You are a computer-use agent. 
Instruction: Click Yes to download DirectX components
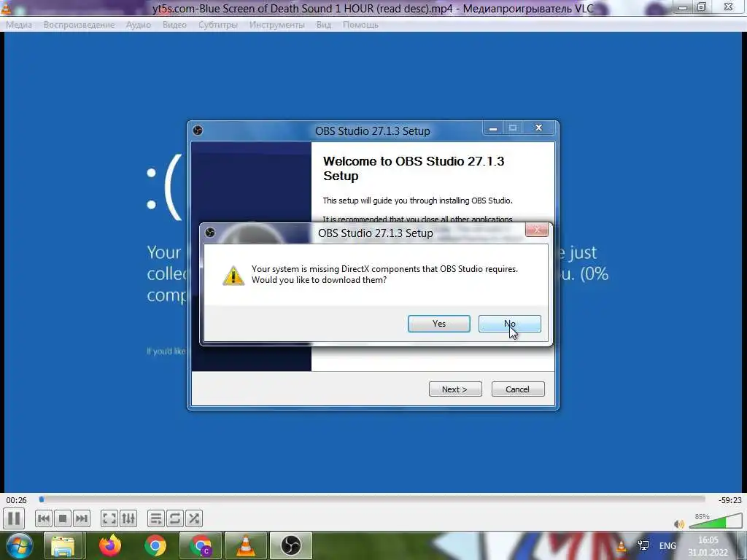click(x=438, y=324)
